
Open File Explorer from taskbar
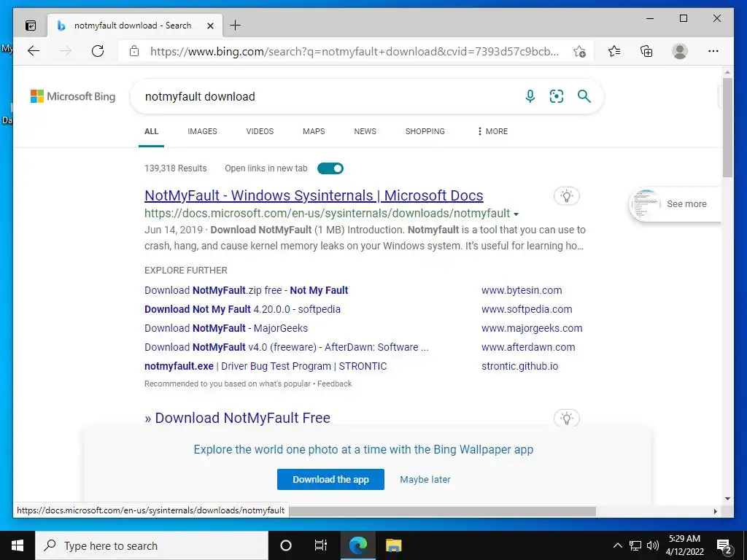pos(393,545)
